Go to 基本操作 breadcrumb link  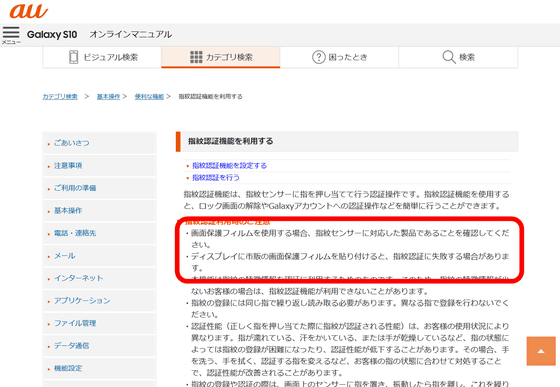pyautogui.click(x=108, y=96)
